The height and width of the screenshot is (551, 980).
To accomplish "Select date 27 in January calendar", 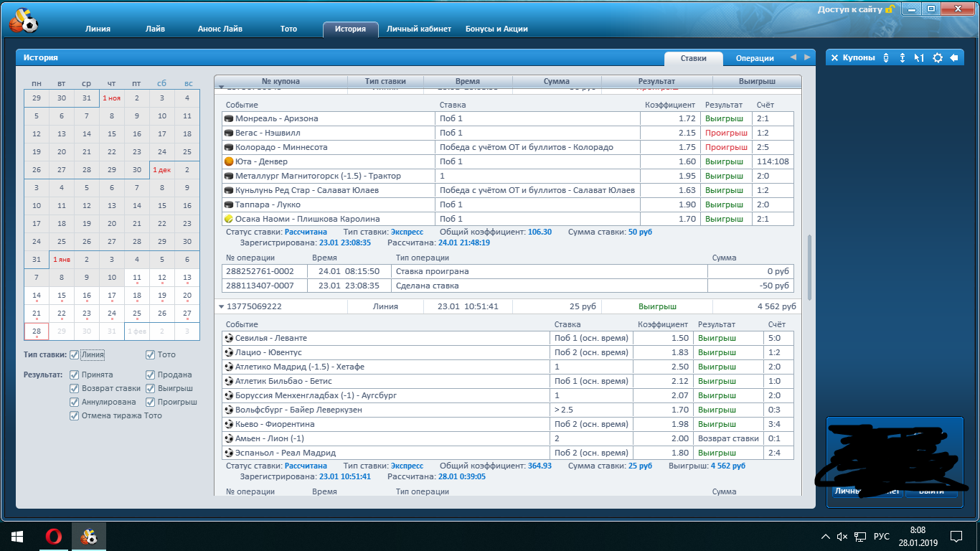I will tap(187, 314).
